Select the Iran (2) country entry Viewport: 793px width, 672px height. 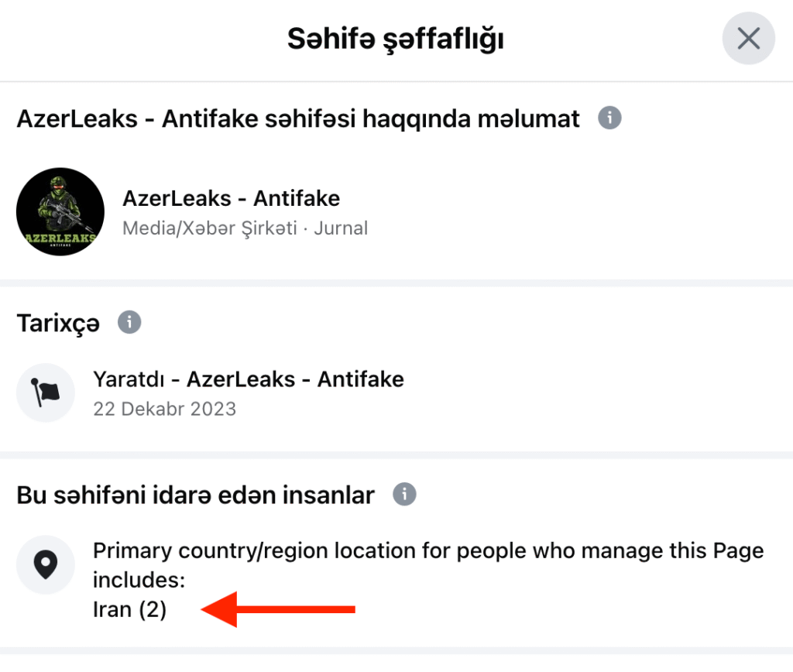tap(129, 610)
